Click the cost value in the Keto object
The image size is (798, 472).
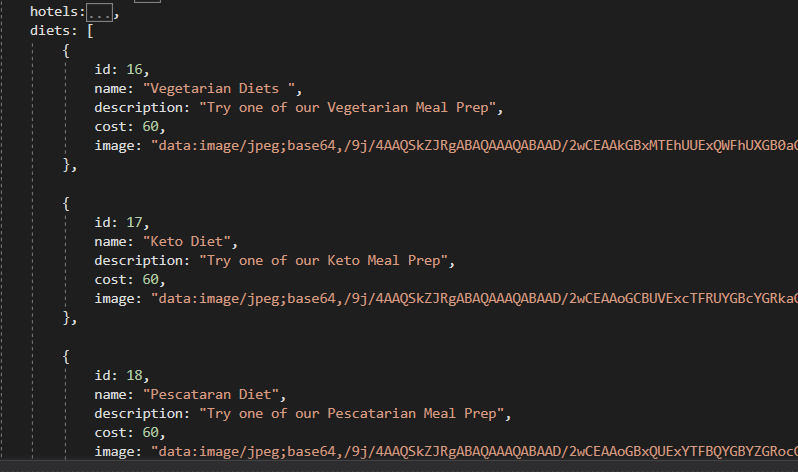pos(150,280)
